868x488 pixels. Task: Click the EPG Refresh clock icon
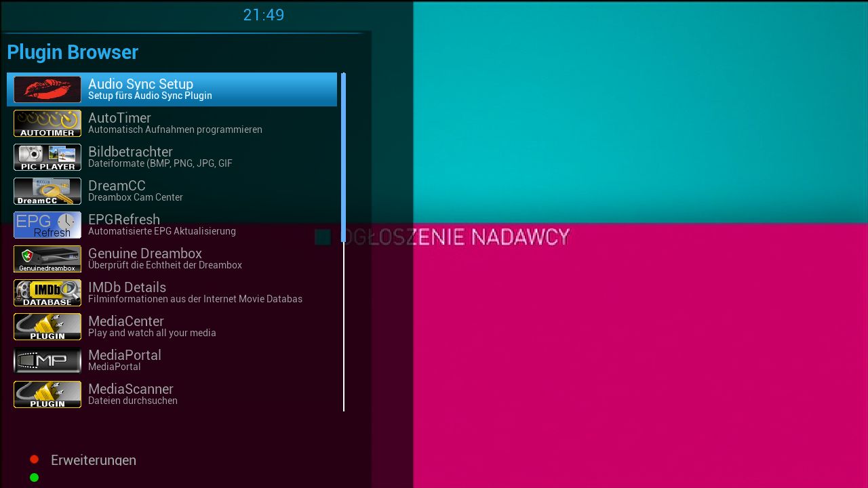coord(47,225)
